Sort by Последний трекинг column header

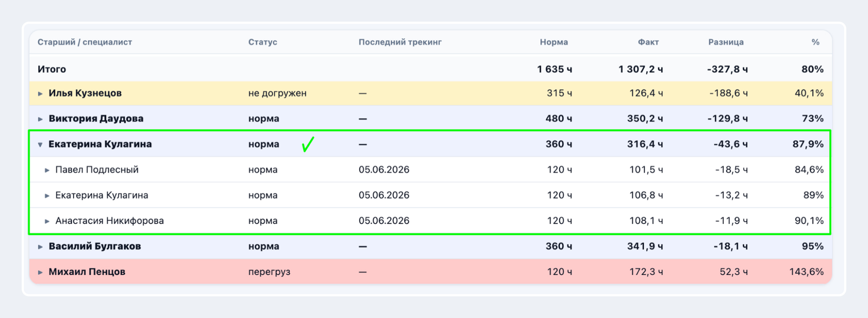click(x=400, y=42)
